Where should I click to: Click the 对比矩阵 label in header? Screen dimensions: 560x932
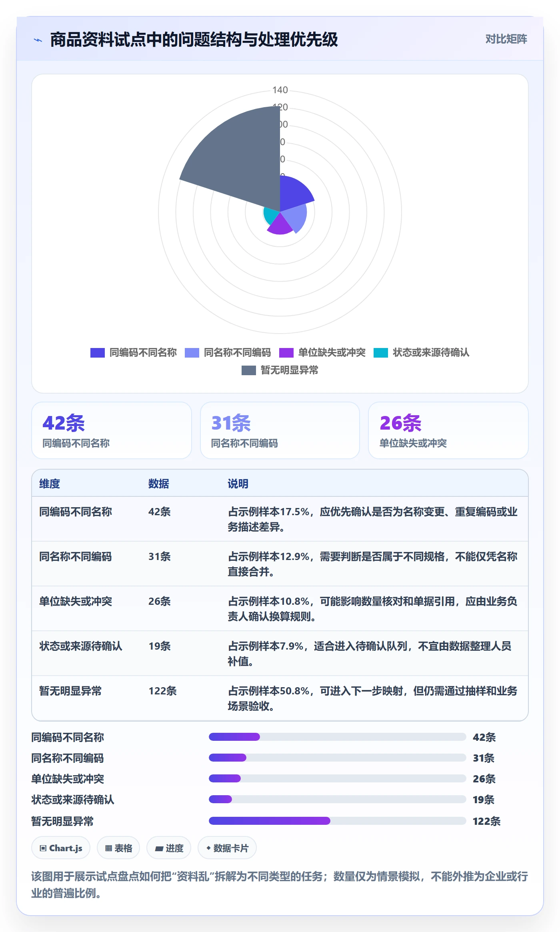click(506, 39)
